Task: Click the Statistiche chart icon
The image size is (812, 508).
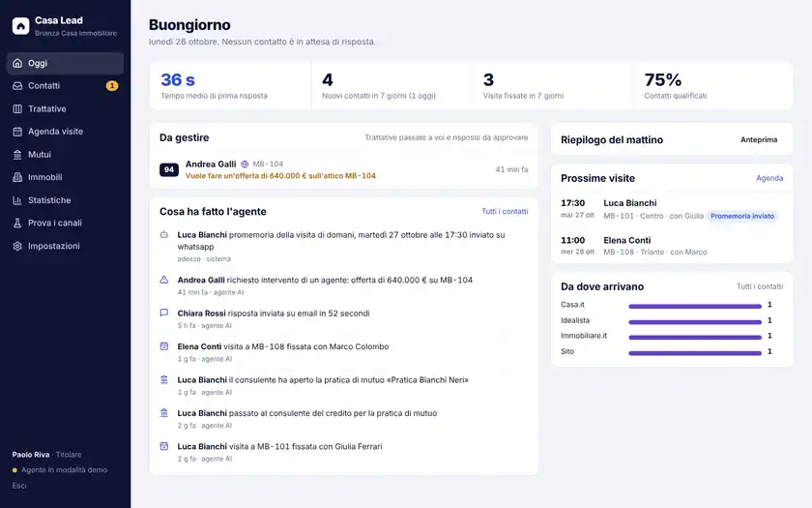Action: [17, 200]
